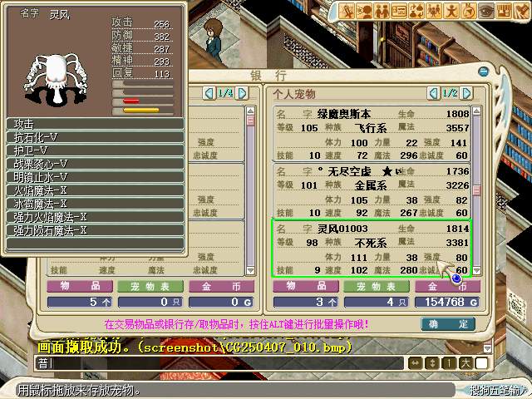Screen dimensions: 532x399
Task: Select the 攻击 skill row
Action: [x=95, y=124]
